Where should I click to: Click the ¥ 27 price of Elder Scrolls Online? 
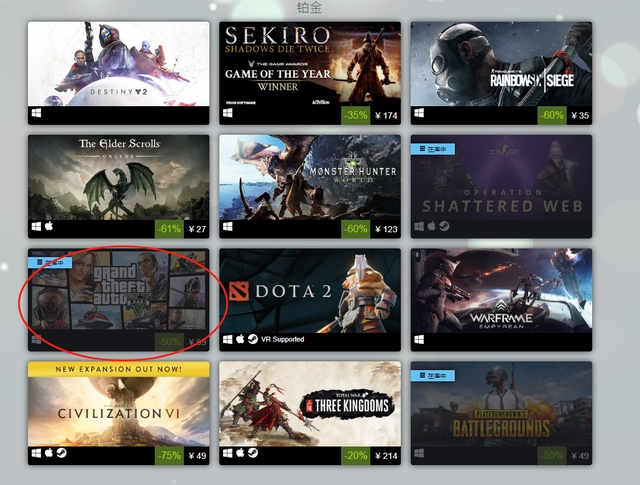pyautogui.click(x=197, y=229)
